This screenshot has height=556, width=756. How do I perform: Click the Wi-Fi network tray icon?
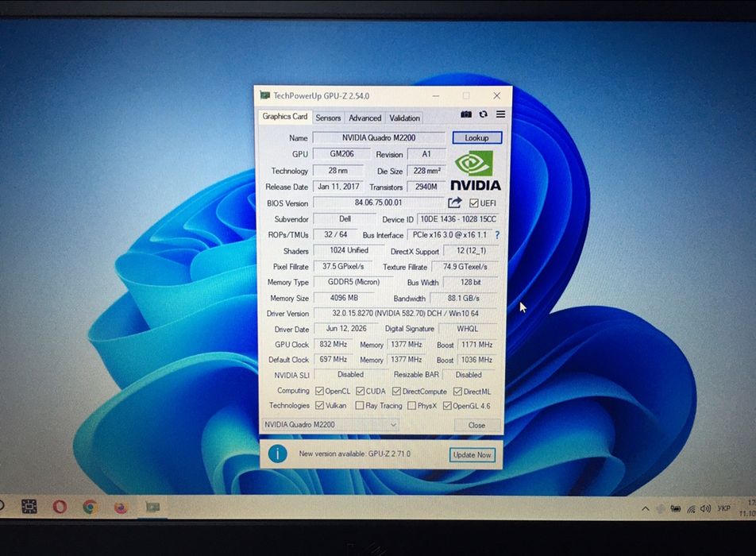click(x=692, y=509)
